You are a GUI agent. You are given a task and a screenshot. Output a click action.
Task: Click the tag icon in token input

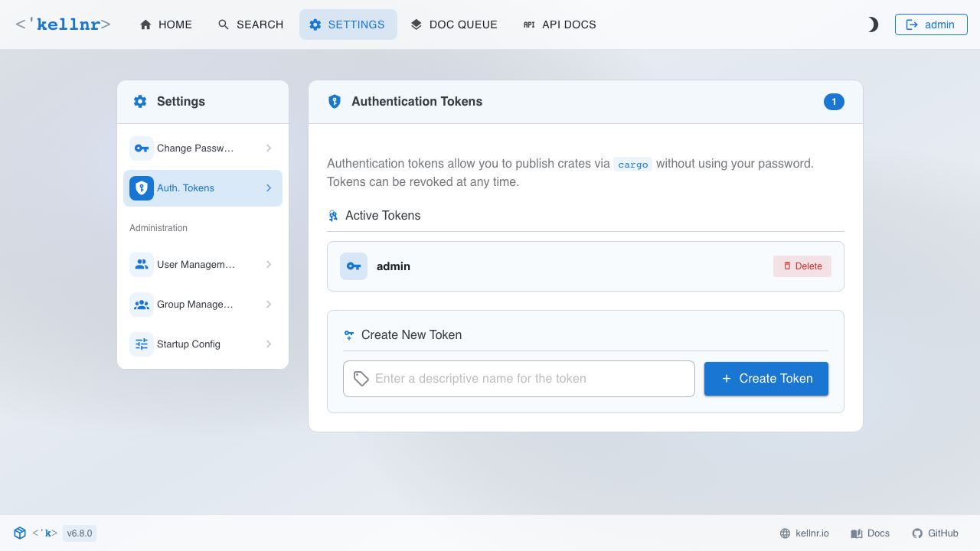point(361,379)
